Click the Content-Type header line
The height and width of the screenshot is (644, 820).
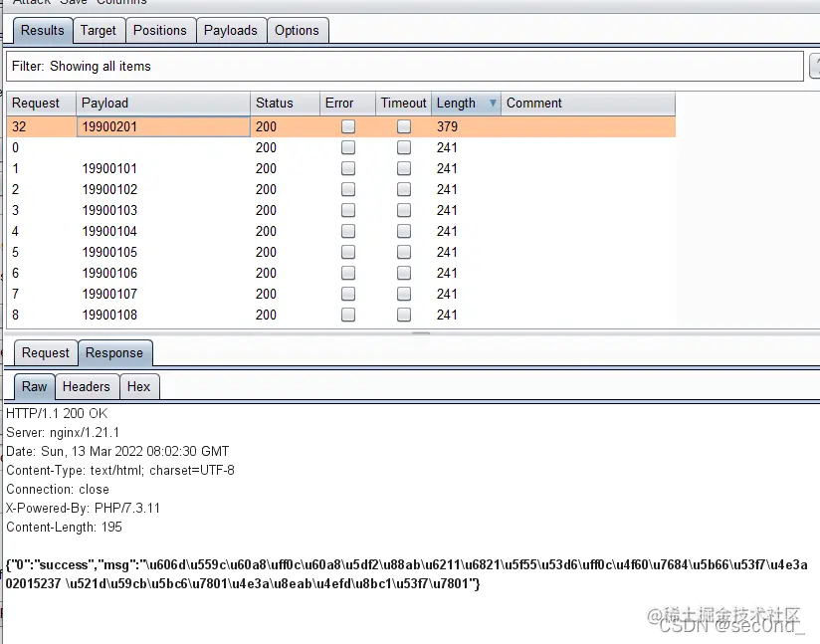120,471
